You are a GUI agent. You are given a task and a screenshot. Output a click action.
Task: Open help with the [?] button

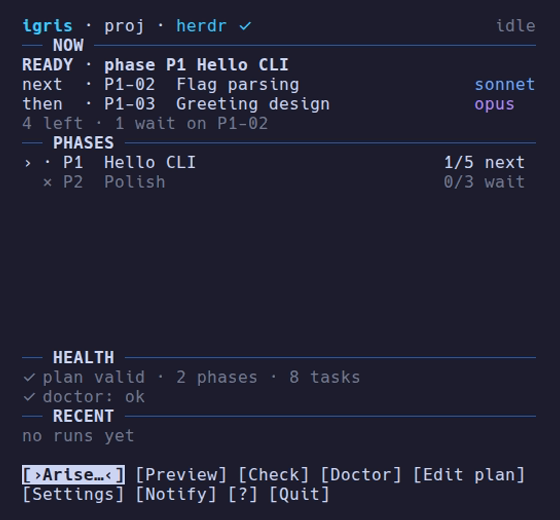(243, 494)
